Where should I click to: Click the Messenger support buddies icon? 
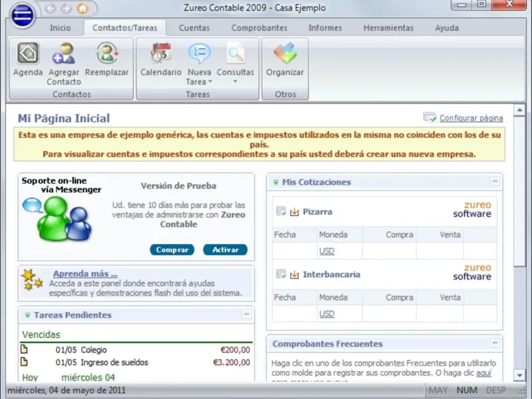(x=57, y=219)
